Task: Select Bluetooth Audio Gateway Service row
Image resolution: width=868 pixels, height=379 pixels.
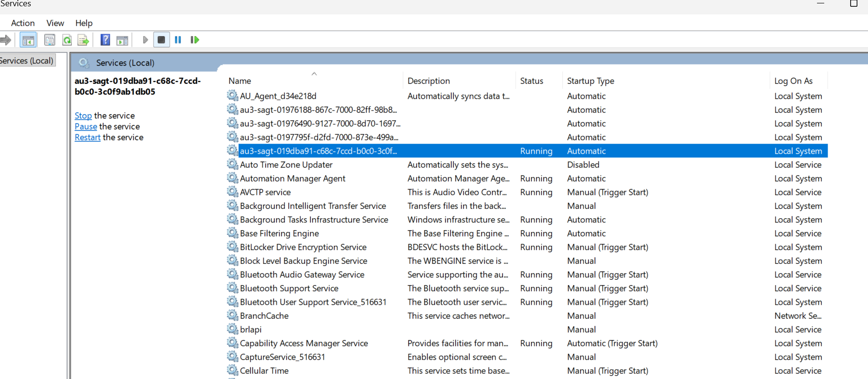Action: 527,274
